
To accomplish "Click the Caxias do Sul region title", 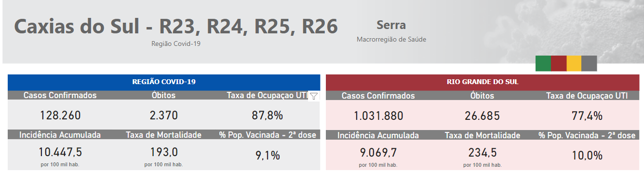I will (x=176, y=27).
